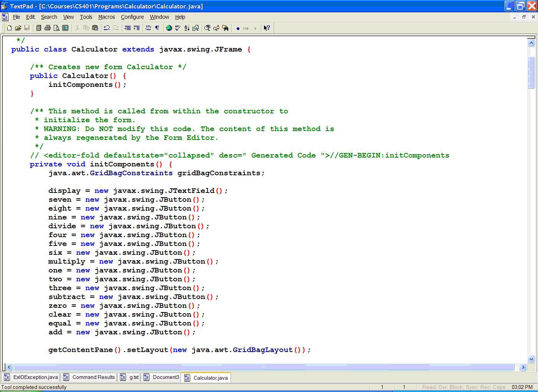
Task: Create a new document with toolbar icon
Action: point(9,28)
